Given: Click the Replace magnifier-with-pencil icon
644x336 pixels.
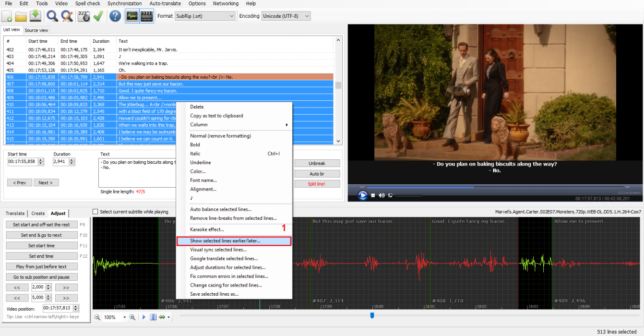Looking at the screenshot, I should [x=67, y=16].
